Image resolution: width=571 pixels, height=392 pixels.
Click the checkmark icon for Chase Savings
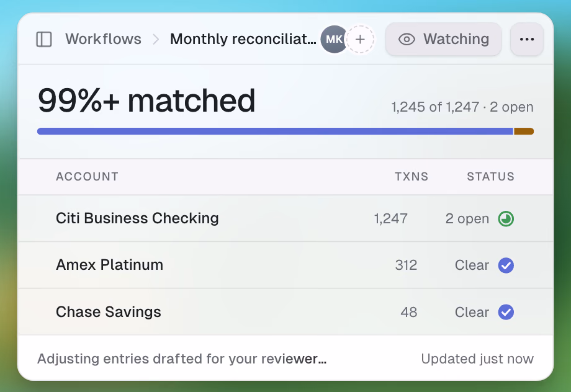[506, 312]
